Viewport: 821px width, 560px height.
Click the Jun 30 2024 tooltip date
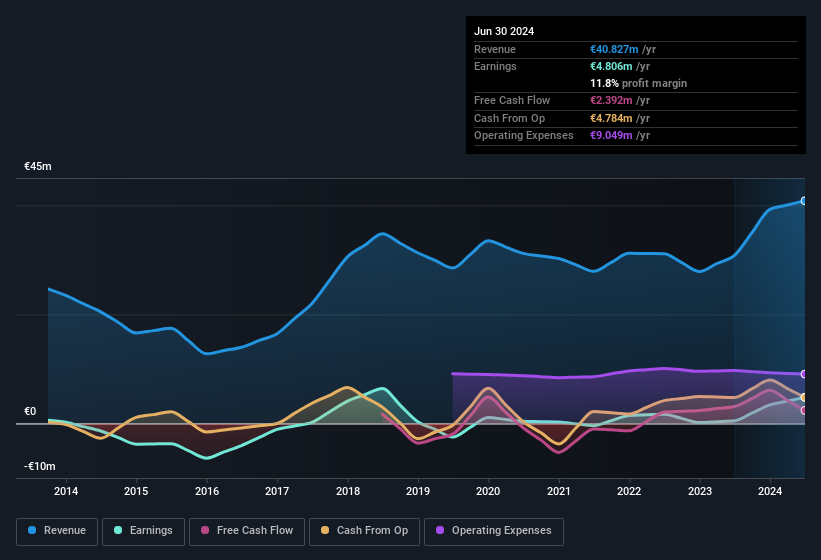click(504, 31)
